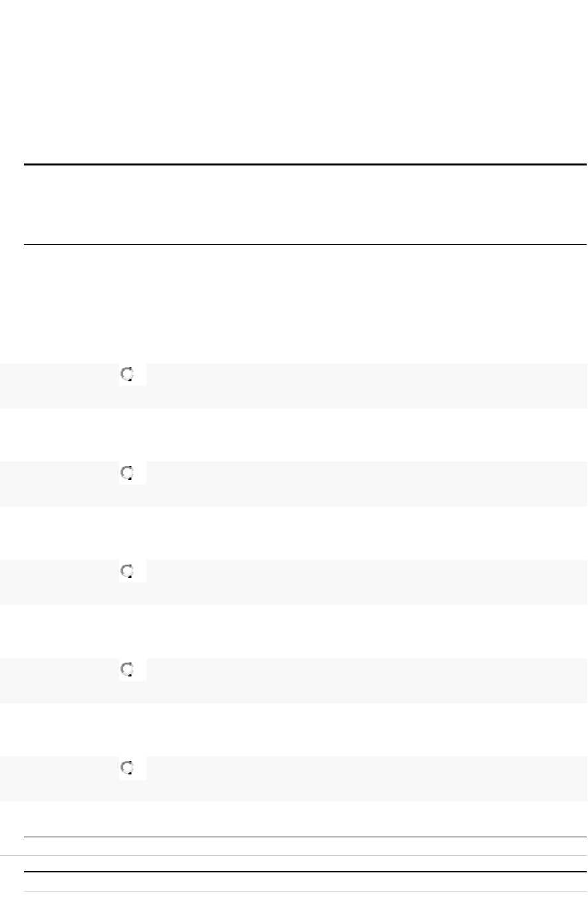Click the white row below the fifth gray row
Screen dimensions: 588x924
click(x=305, y=819)
